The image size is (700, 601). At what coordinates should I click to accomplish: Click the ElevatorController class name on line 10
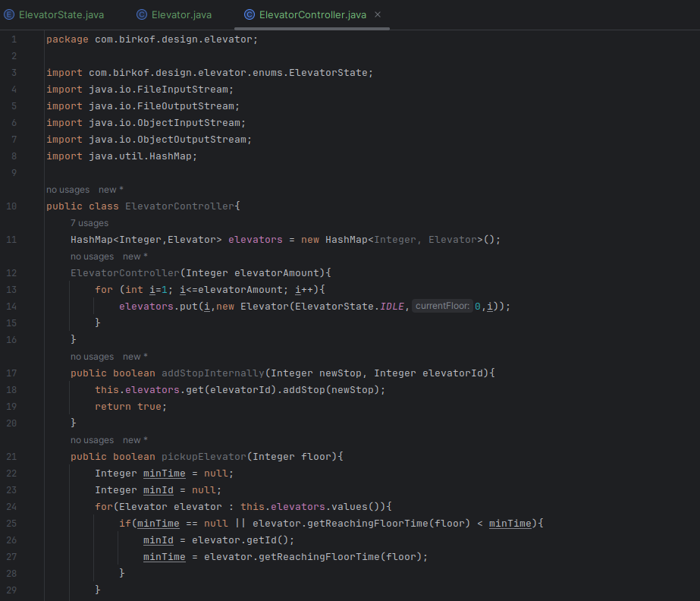[180, 206]
